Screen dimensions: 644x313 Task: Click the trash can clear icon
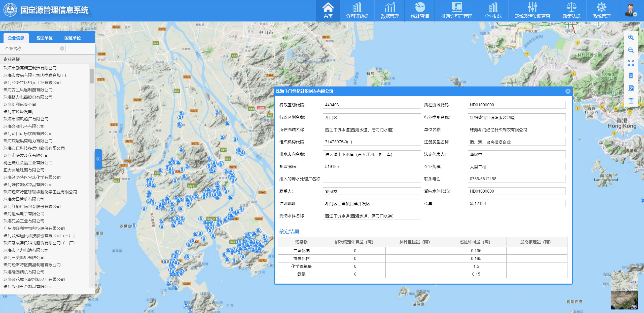click(631, 101)
